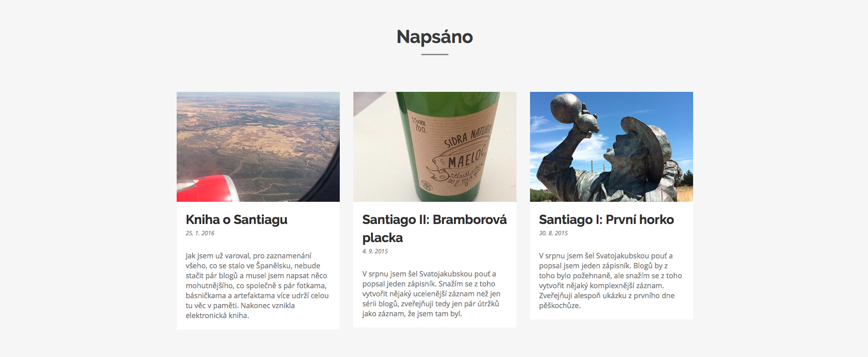Viewport: 868px width, 357px height.
Task: Open the bronze pilgrim statue photo
Action: tap(612, 147)
